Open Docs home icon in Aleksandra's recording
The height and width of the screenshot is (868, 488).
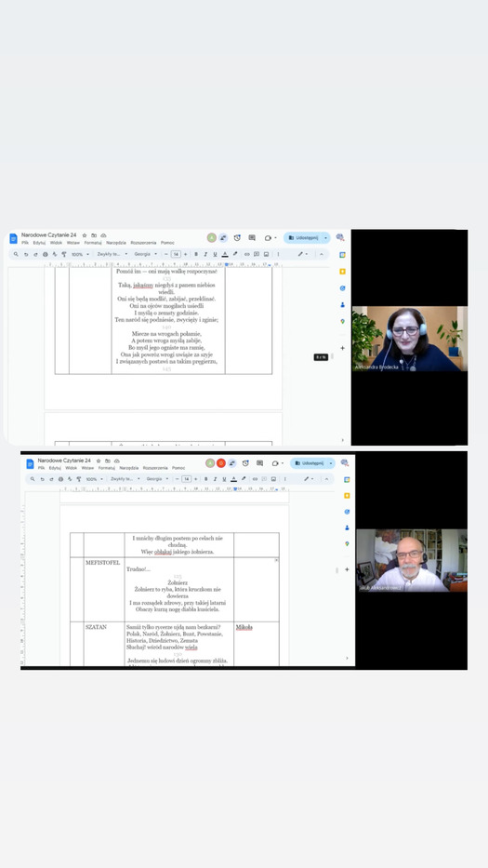point(14,238)
